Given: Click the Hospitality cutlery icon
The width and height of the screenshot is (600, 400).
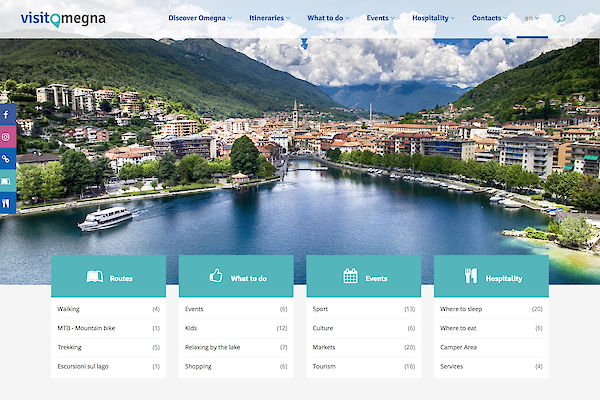Looking at the screenshot, I should click(471, 277).
